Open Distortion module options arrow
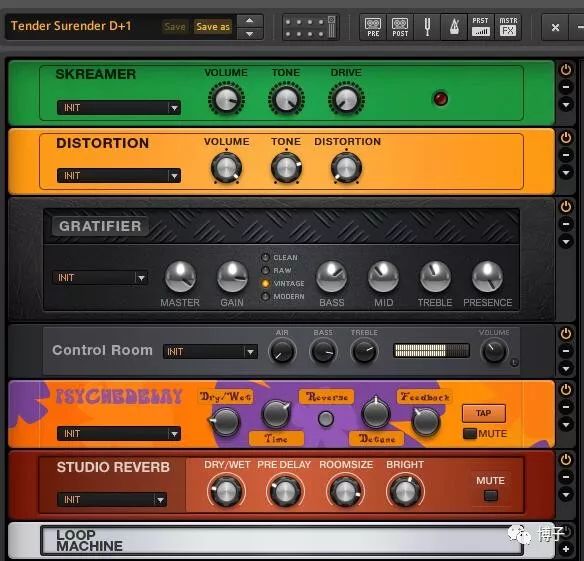The width and height of the screenshot is (584, 561). (x=566, y=173)
